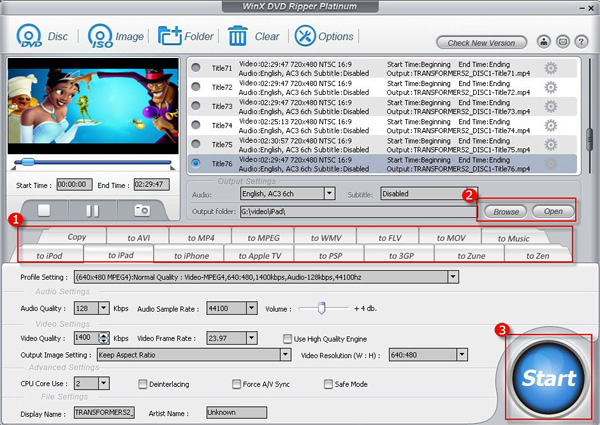Switch to the to FLV tab
This screenshot has width=600, height=425.
tap(390, 238)
